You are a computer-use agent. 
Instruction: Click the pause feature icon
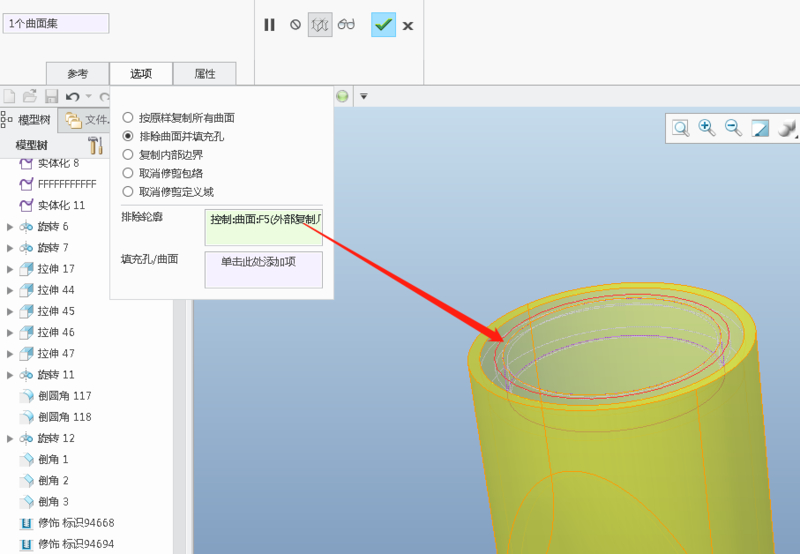click(269, 25)
